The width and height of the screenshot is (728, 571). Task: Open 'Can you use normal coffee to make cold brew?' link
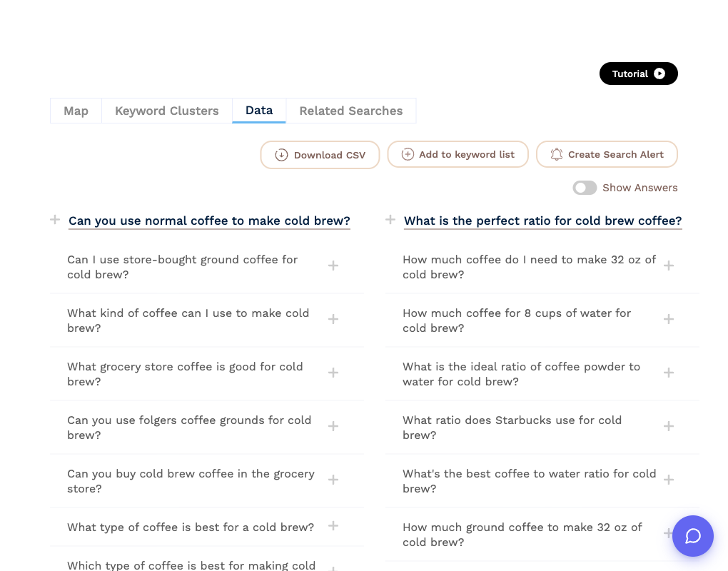click(209, 221)
